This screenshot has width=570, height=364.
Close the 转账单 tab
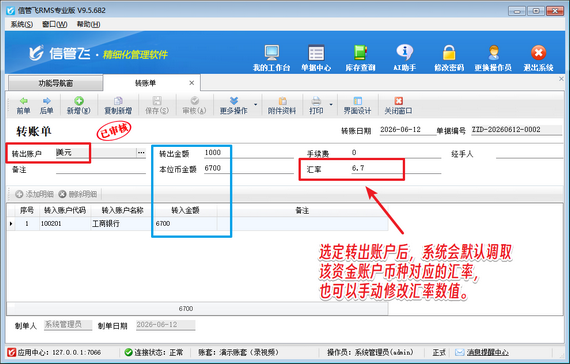pyautogui.click(x=192, y=83)
